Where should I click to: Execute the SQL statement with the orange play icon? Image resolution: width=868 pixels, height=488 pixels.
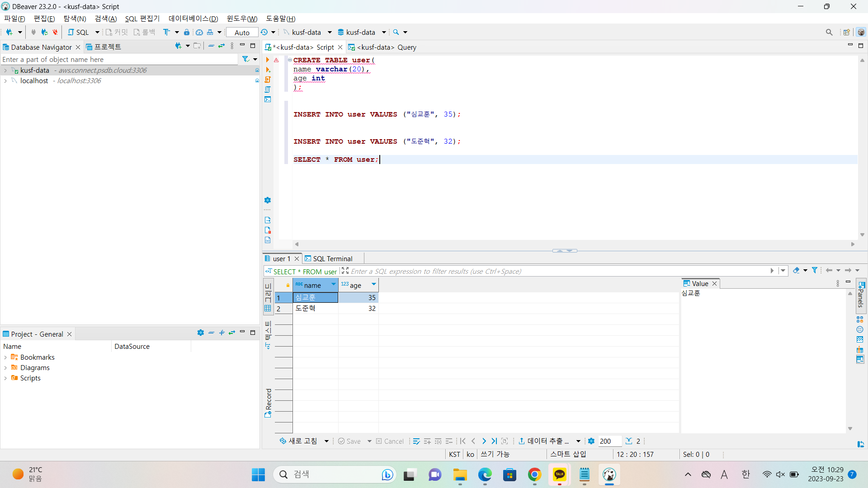(x=267, y=60)
